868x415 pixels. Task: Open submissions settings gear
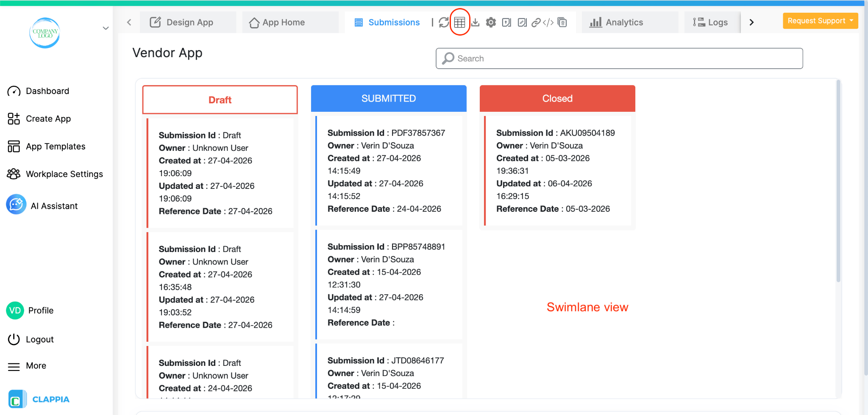(x=491, y=22)
